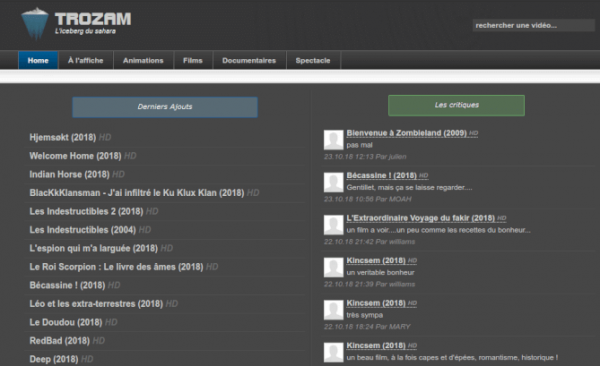
Task: Click review timestamp '23.10.18 12:13 Par julien'
Action: pyautogui.click(x=365, y=157)
